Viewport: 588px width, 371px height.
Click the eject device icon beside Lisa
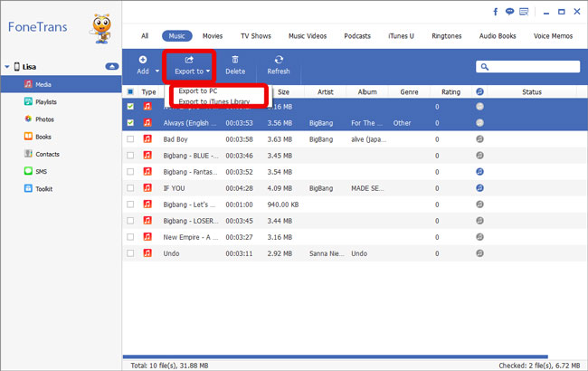tap(112, 66)
